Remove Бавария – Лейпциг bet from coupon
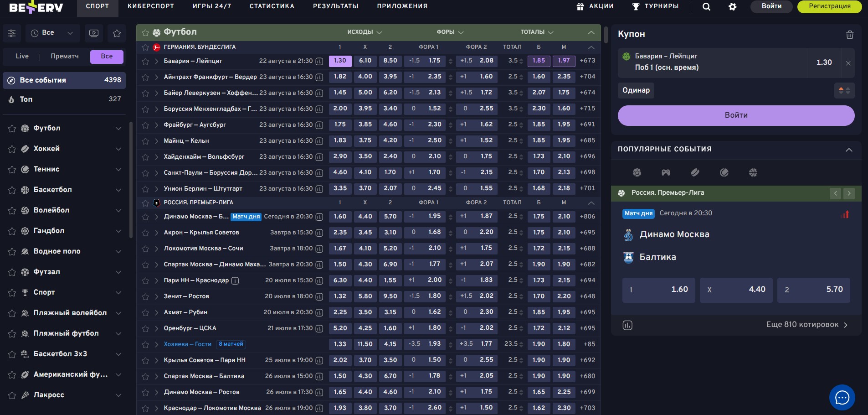This screenshot has width=868, height=415. (848, 63)
